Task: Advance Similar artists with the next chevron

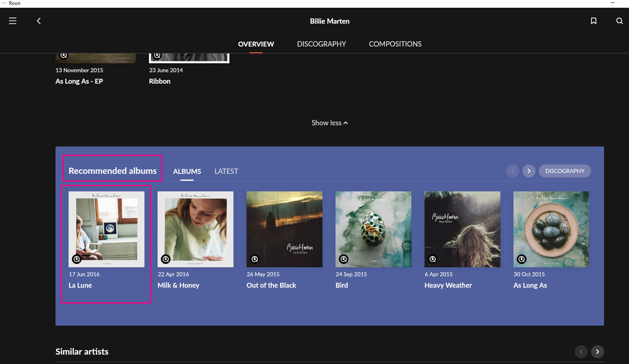Action: (x=597, y=351)
